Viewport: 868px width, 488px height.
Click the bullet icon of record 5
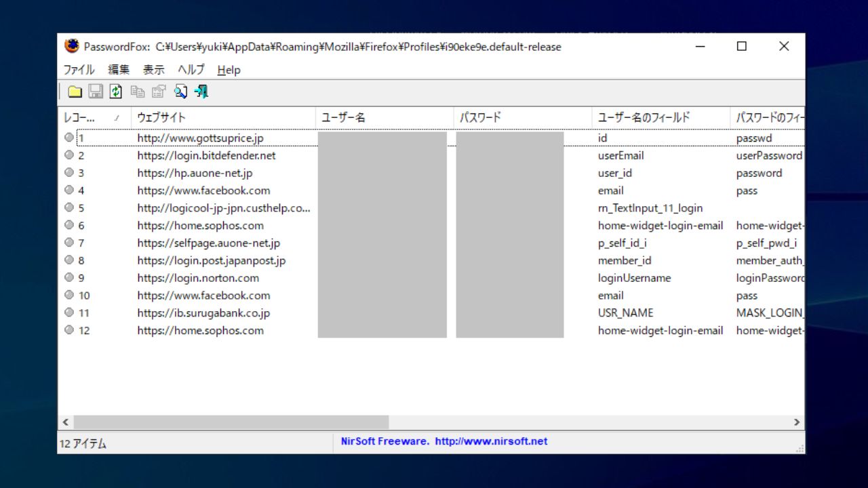click(x=69, y=207)
